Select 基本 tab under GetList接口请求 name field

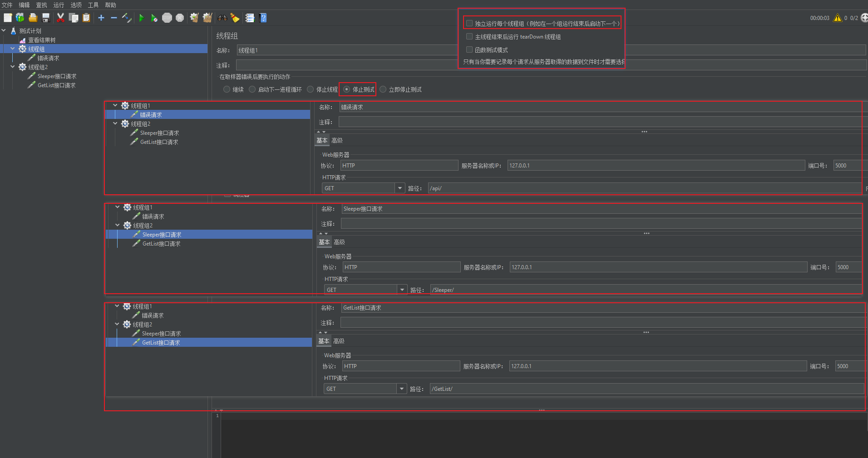(324, 341)
